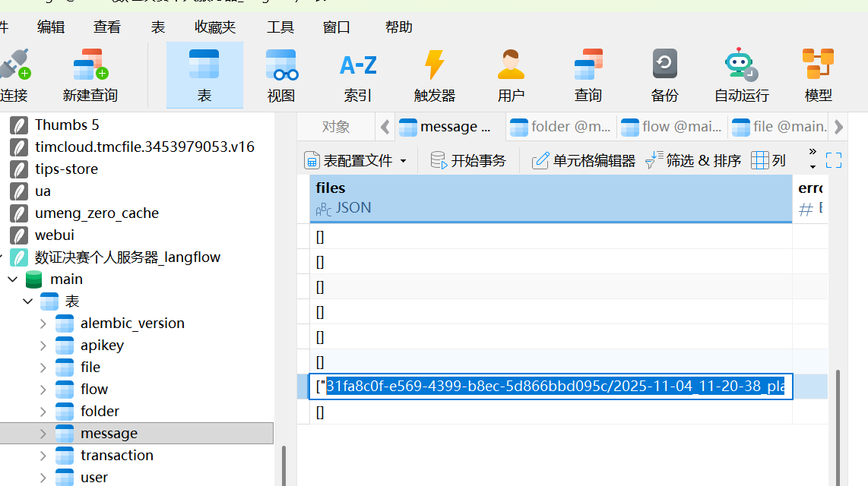Select the Thumbs 5 connection
Image resolution: width=868 pixels, height=486 pixels.
point(66,125)
